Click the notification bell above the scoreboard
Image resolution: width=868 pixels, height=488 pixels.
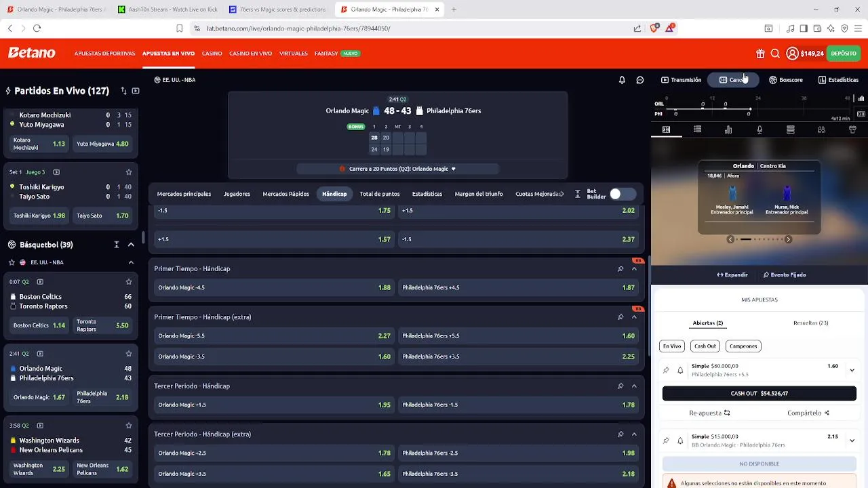coord(622,80)
